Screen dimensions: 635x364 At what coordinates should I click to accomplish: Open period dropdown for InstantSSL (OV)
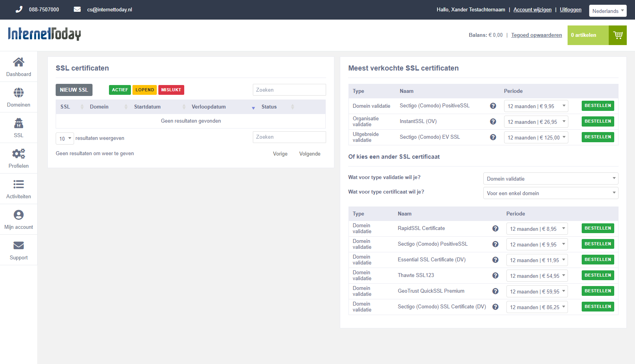536,122
